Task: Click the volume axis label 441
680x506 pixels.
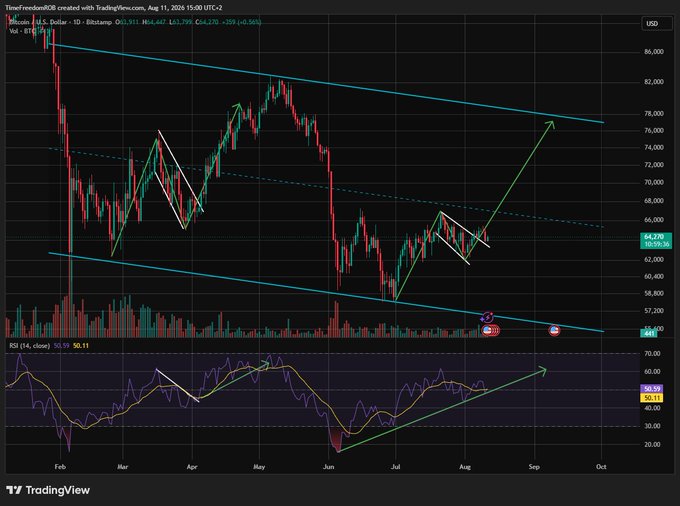Action: 649,333
